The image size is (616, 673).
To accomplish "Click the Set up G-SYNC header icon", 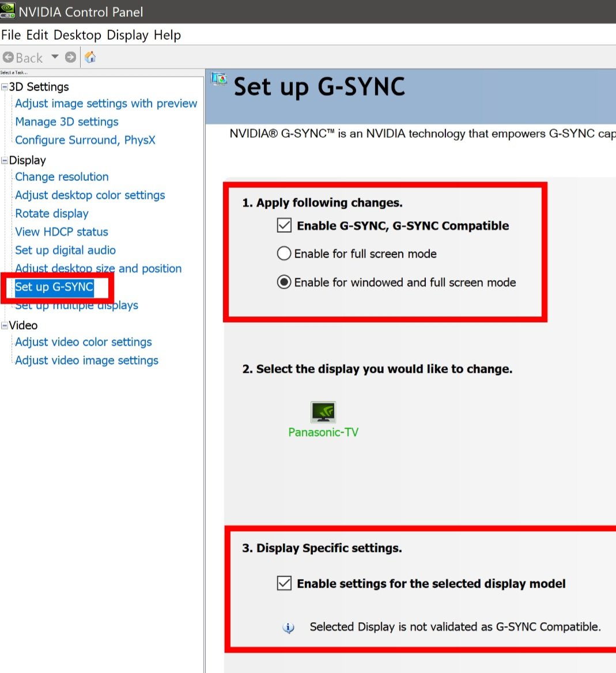I will (219, 79).
